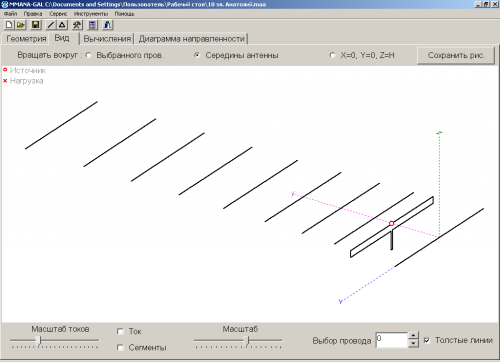Select the Выбранного пров. rotation option
This screenshot has width=500, height=362.
tap(89, 55)
